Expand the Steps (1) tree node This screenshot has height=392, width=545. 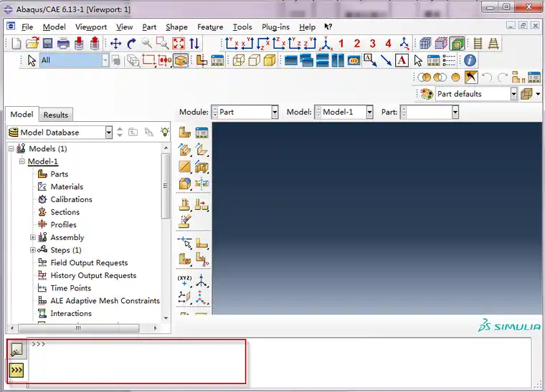tap(33, 250)
